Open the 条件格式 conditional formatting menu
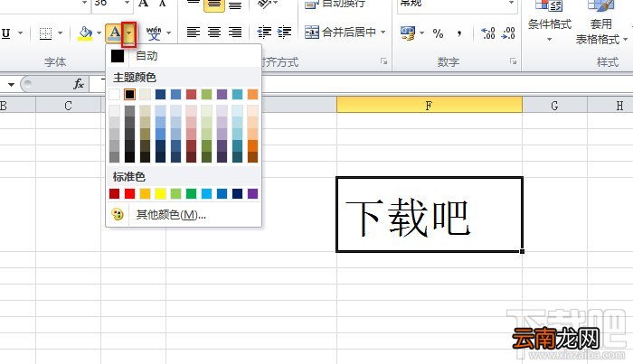 click(x=550, y=23)
